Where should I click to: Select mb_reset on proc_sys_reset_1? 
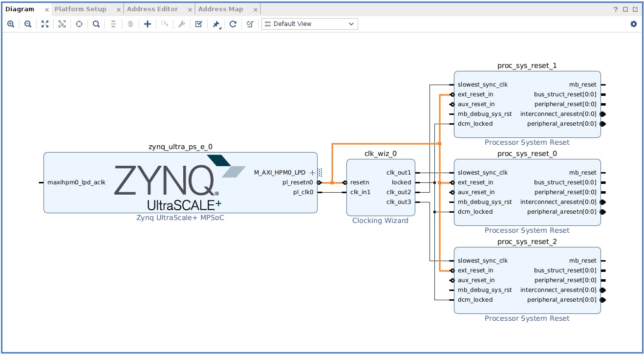[583, 85]
